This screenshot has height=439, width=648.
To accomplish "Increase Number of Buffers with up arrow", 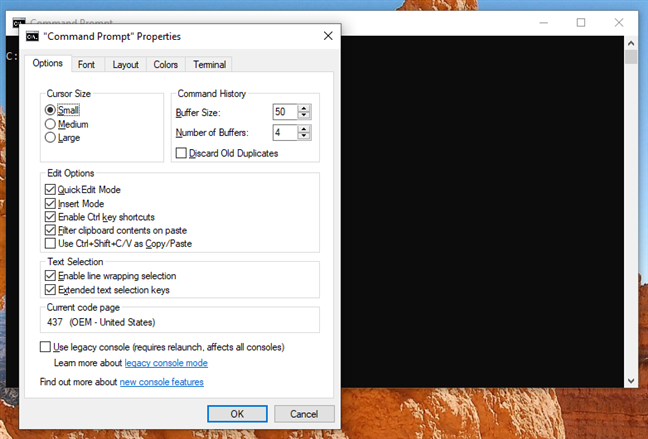I will (x=304, y=129).
